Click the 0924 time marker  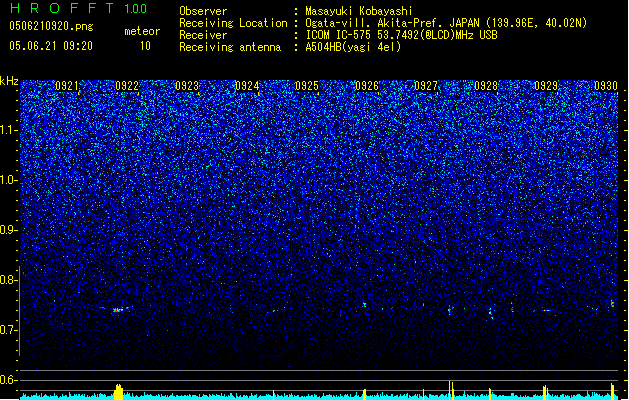coord(247,86)
